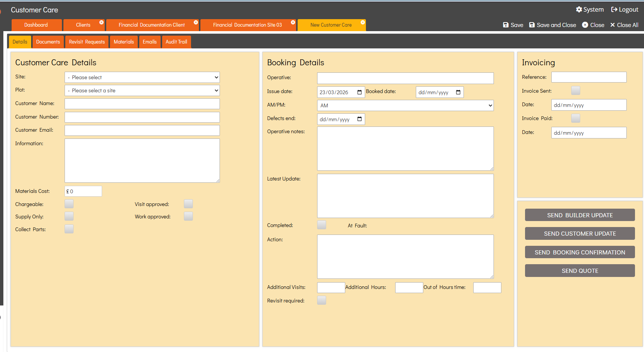Close the Financial Documentation Client tab
The image size is (644, 352).
coord(196,23)
